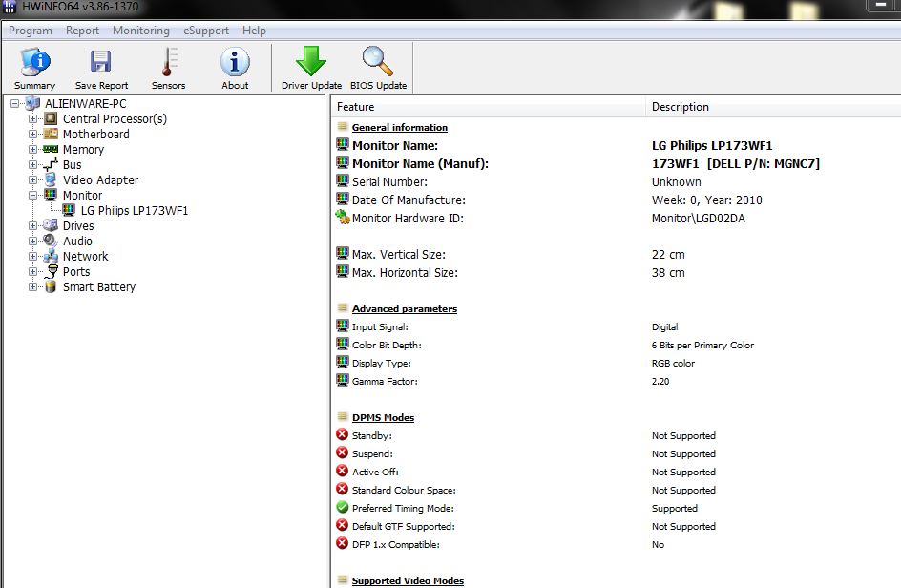Select the 'Week: 0, Year: 2010' value
The image size is (901, 588).
coord(707,200)
